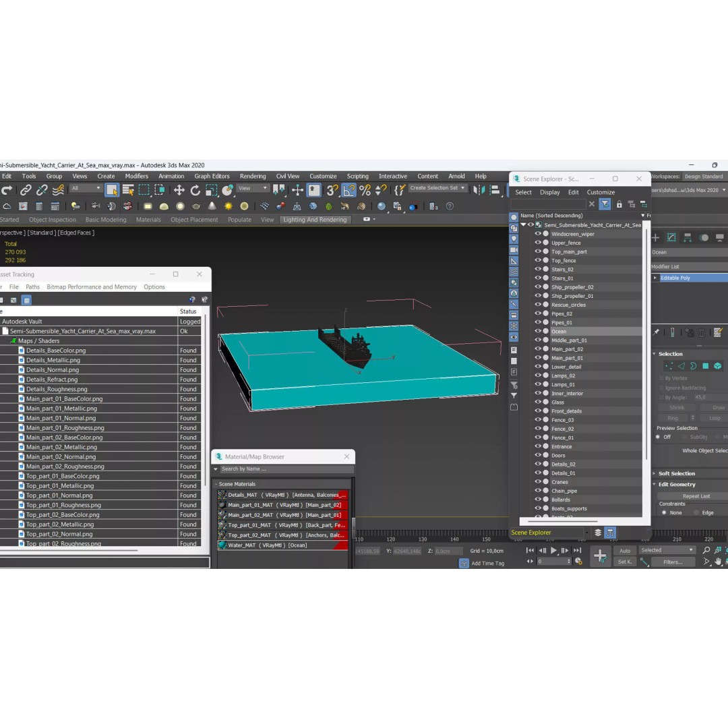This screenshot has height=728, width=728.
Task: Hide Windscreen_wiper with its eye icon
Action: [538, 233]
